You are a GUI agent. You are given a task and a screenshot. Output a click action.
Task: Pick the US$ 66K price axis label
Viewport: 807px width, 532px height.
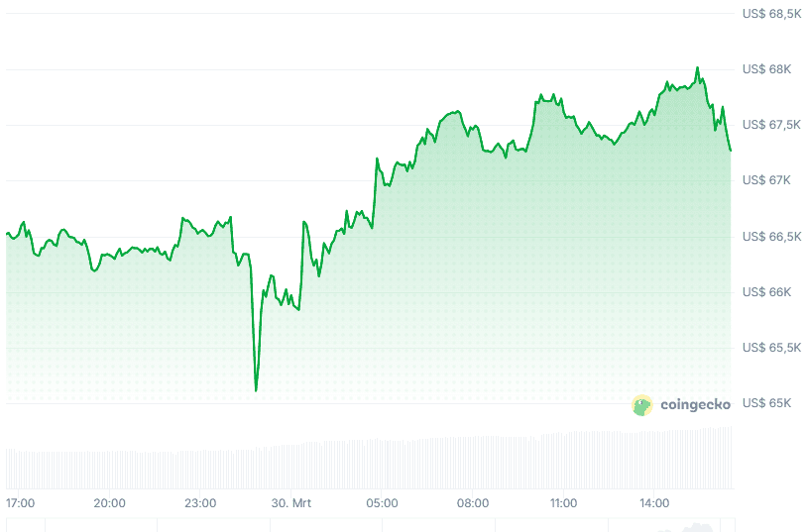tap(767, 292)
